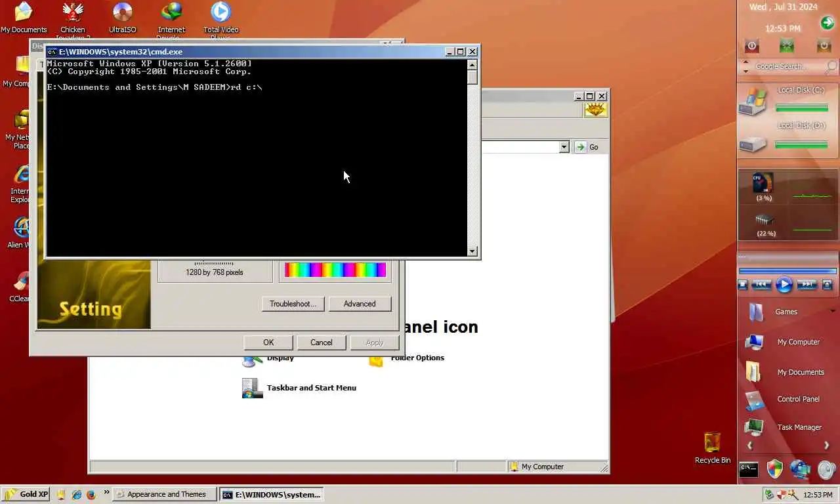
Task: Open My Computer from sidebar launcher
Action: [782, 342]
